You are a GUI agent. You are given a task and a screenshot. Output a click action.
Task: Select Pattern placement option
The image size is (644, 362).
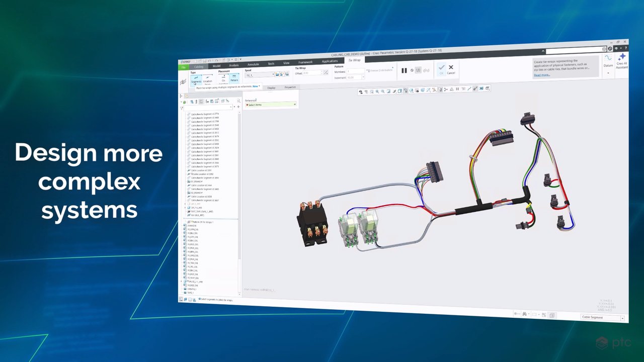[x=234, y=78]
